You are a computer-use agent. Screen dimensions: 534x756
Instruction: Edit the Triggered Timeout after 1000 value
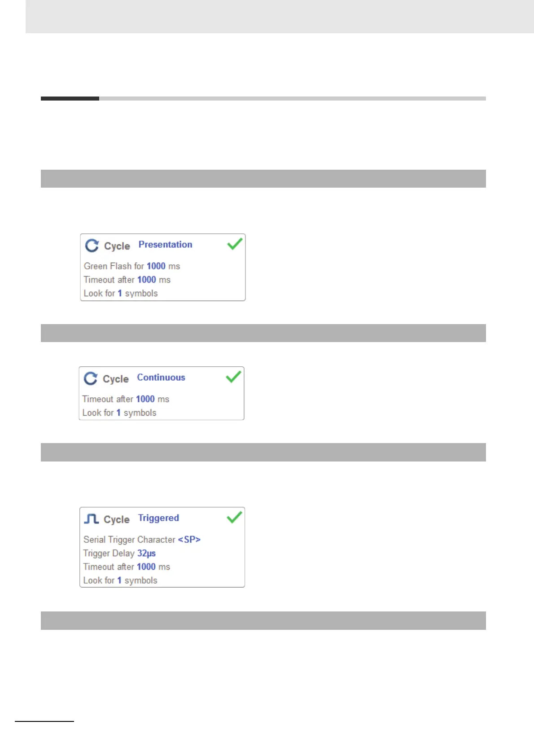coord(146,567)
